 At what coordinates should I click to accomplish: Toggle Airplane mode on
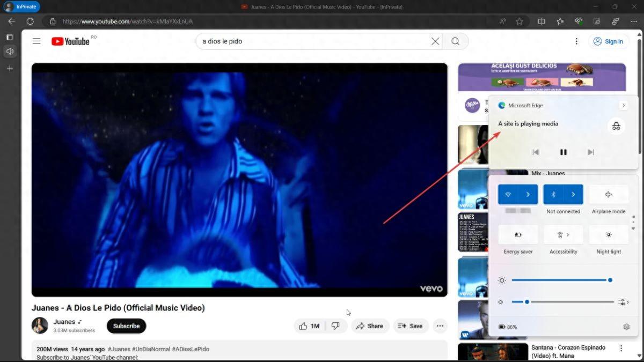click(x=609, y=195)
